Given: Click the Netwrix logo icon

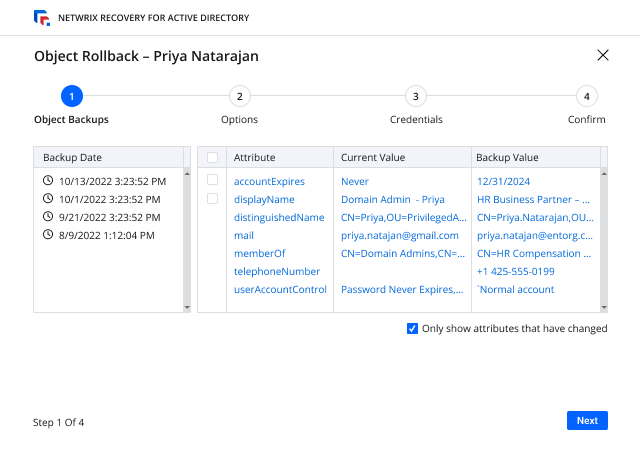Looking at the screenshot, I should [x=42, y=18].
